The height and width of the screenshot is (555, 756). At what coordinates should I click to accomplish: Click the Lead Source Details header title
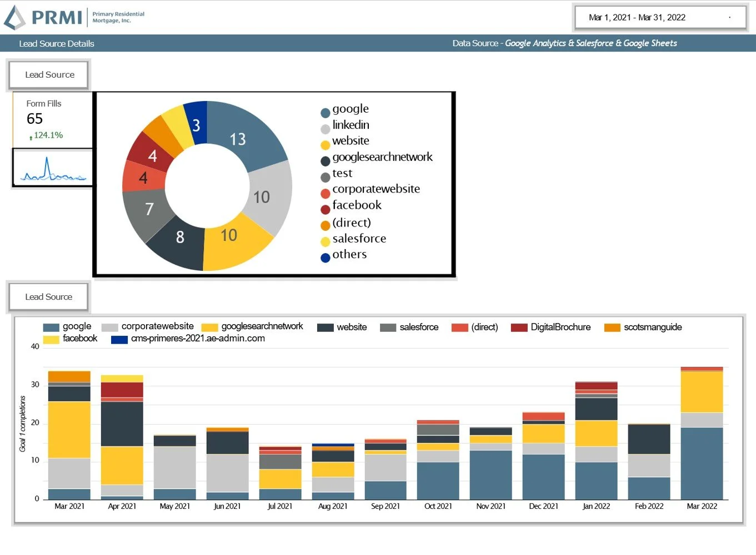(57, 43)
